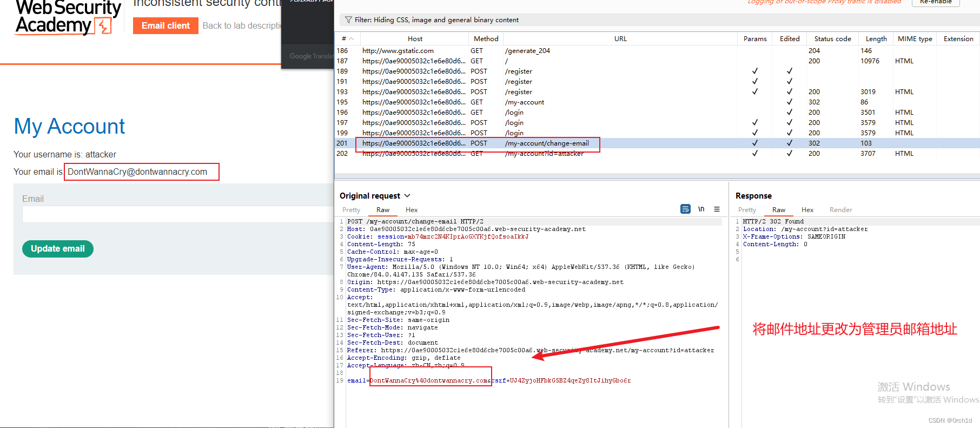Click the Re-enable logging button

click(936, 2)
